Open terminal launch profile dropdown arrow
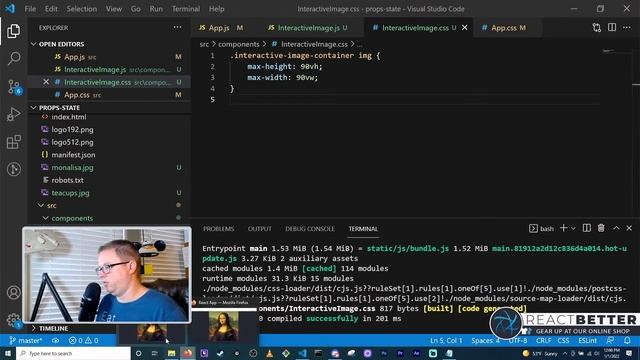This screenshot has height=360, width=640. point(573,229)
